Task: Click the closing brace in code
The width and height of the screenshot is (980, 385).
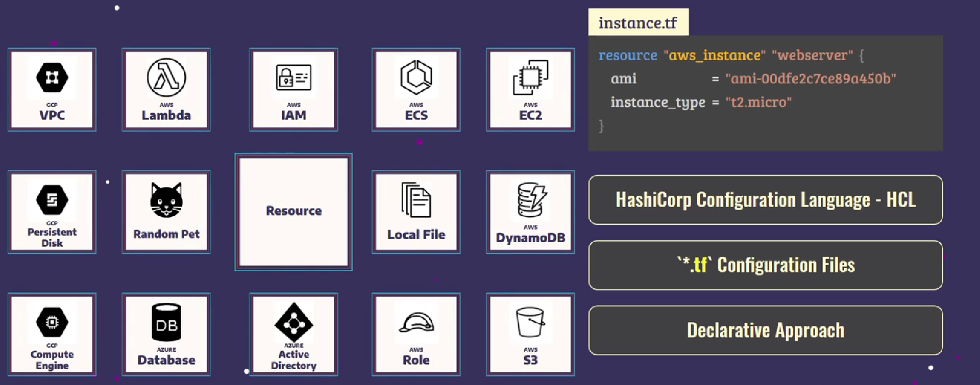Action: pyautogui.click(x=601, y=125)
